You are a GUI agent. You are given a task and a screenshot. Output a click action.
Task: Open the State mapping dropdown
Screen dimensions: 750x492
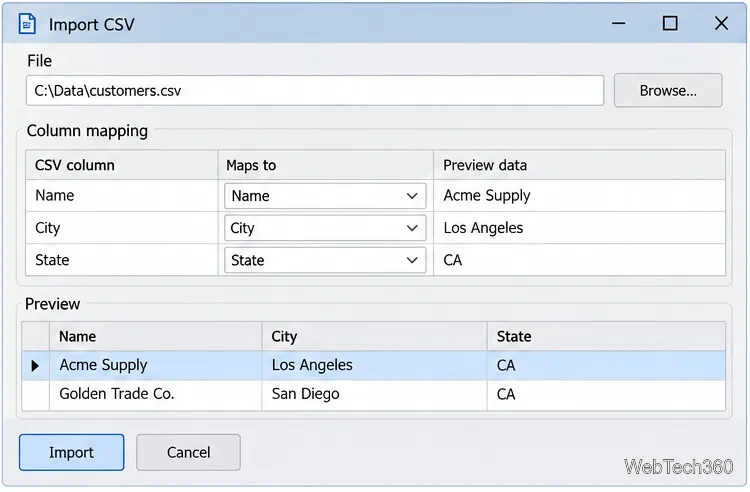325,260
